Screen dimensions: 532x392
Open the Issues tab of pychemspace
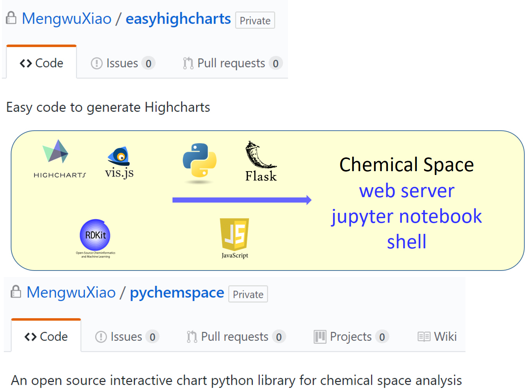tap(126, 337)
